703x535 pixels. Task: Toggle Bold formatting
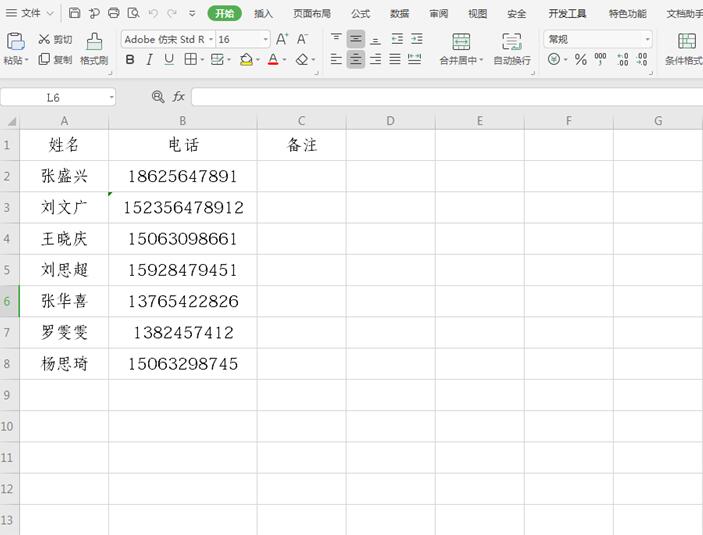coord(130,59)
